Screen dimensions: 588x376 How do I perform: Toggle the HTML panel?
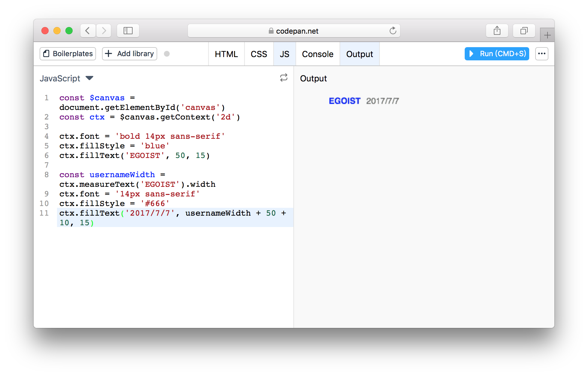[226, 54]
